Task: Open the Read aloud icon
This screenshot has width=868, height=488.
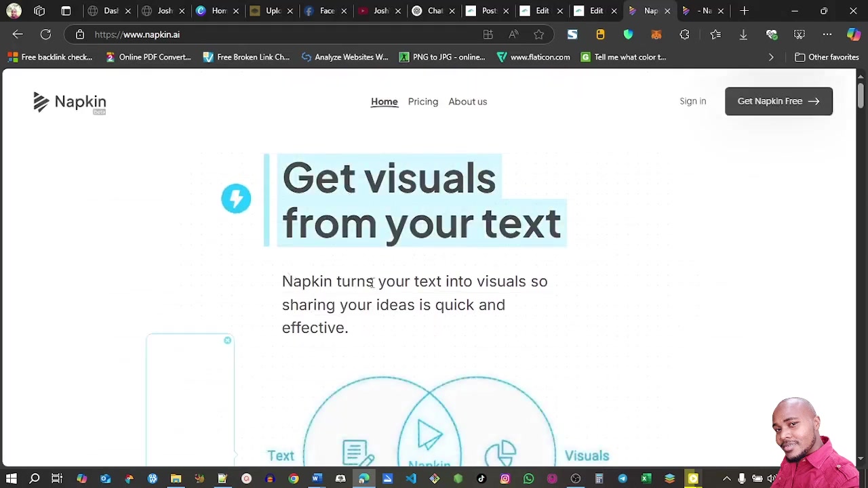Action: coord(513,35)
